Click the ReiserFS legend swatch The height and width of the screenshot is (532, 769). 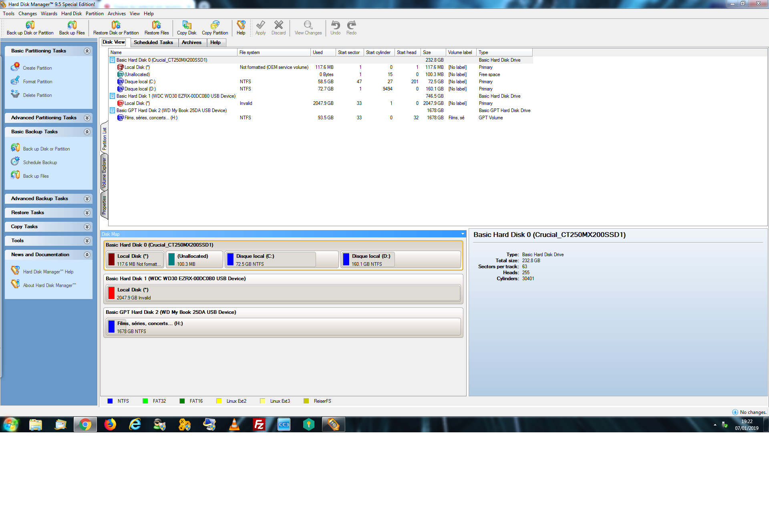306,401
